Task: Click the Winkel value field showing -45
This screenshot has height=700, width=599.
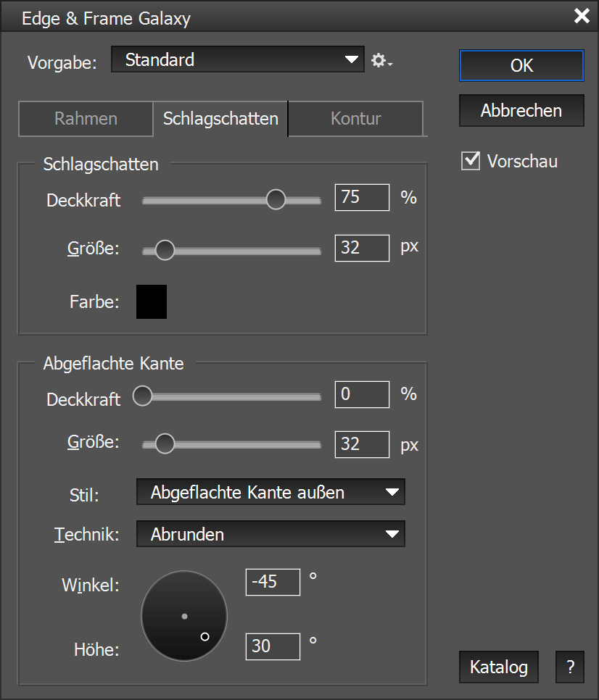Action: (273, 582)
